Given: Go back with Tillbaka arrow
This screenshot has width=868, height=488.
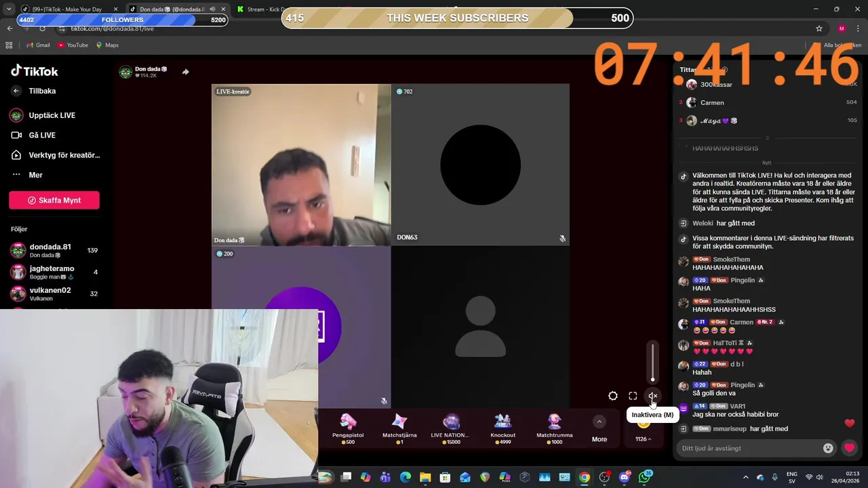Looking at the screenshot, I should [x=16, y=91].
